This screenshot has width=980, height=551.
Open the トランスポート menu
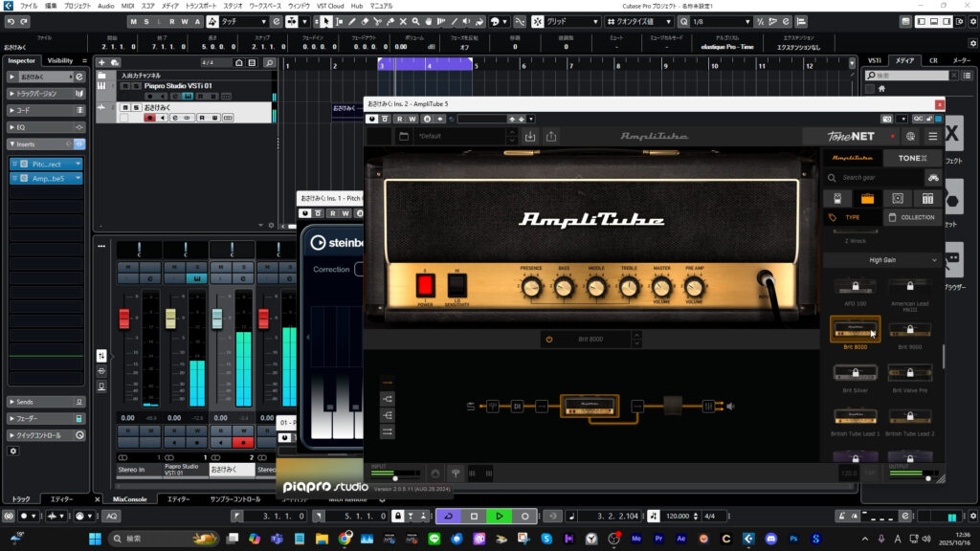200,6
